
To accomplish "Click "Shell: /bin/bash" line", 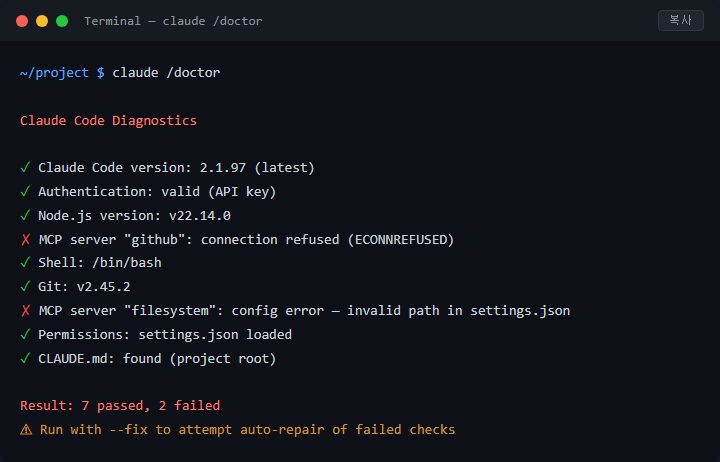I will 100,263.
